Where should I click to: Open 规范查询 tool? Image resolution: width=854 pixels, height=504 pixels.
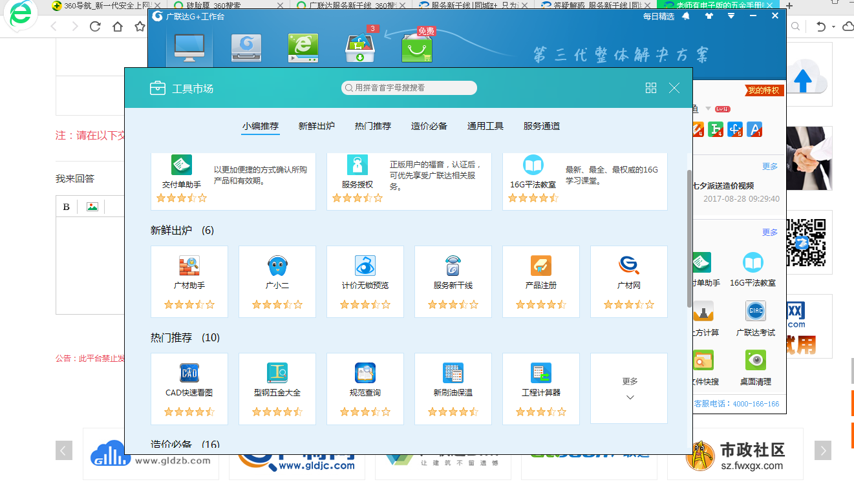tap(365, 388)
